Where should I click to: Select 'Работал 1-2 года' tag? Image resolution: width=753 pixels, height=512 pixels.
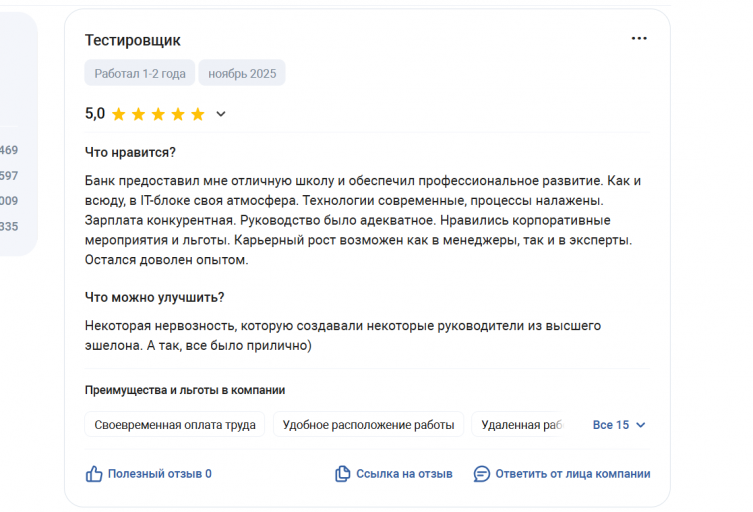pos(139,73)
